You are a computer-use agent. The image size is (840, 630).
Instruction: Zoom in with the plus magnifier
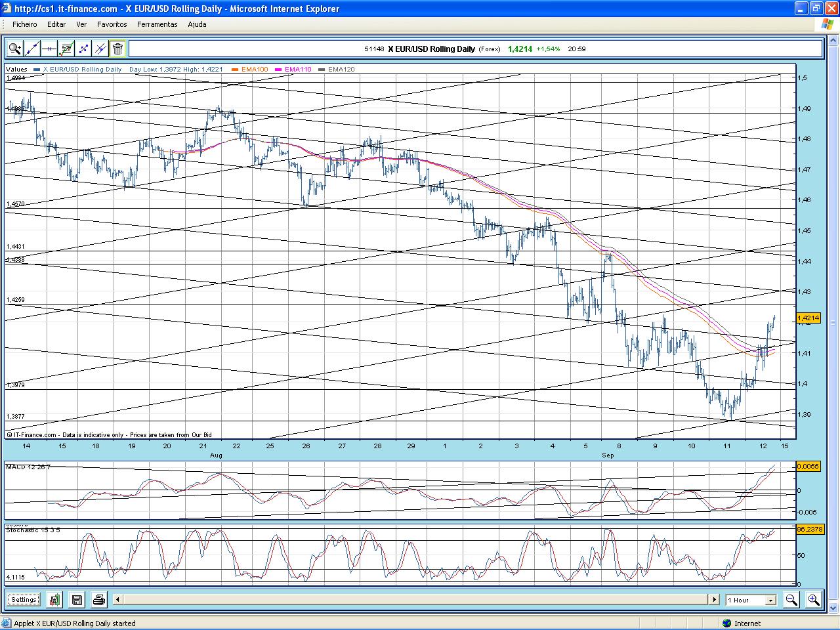tap(814, 600)
